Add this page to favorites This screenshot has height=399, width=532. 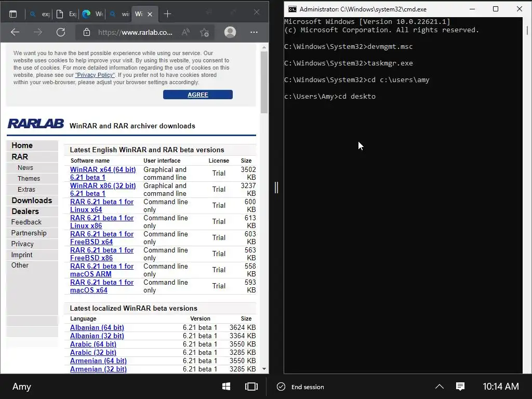coord(204,33)
